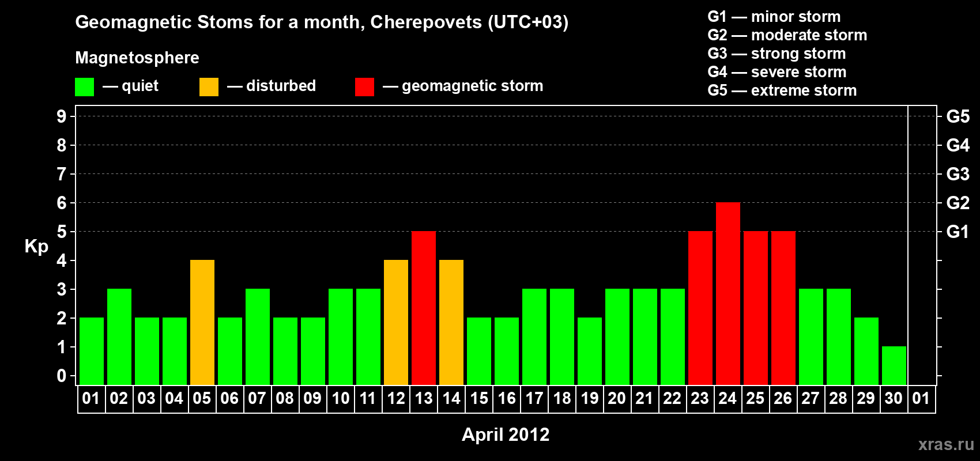Click the red geomagnetic storm legend swatch
The width and height of the screenshot is (980, 461).
364,87
